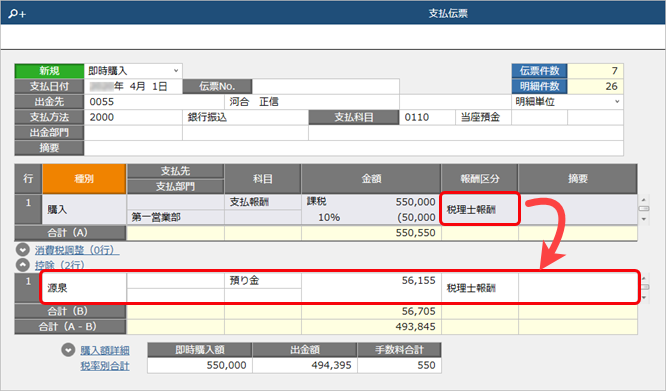Click 即時購入額 value 550,000
Screen dimensions: 666x391
tap(200, 366)
